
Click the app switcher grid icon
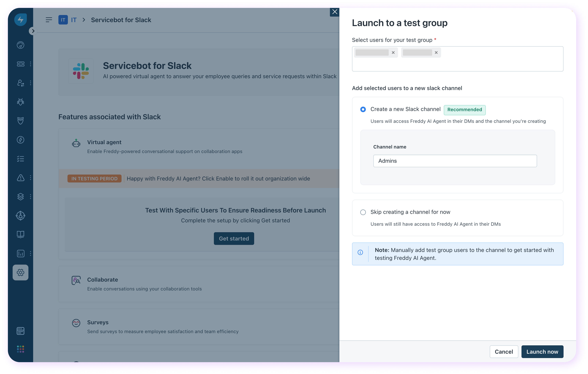click(21, 349)
